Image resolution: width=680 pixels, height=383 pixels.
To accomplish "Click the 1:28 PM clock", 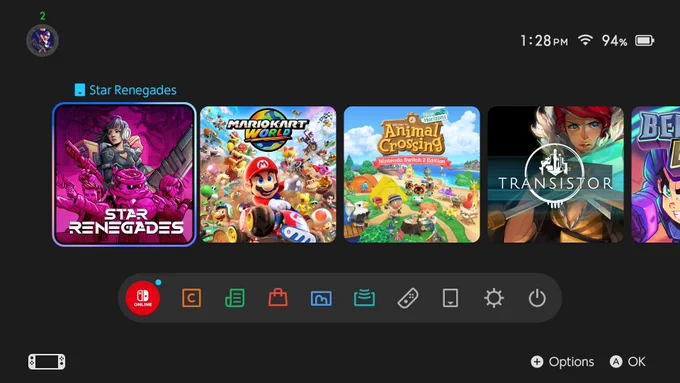I will [x=544, y=41].
